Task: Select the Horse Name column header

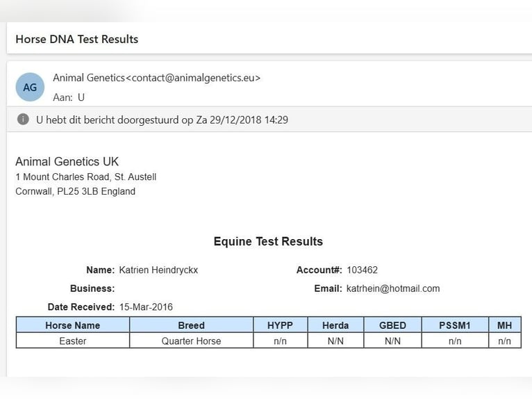Action: coord(72,325)
